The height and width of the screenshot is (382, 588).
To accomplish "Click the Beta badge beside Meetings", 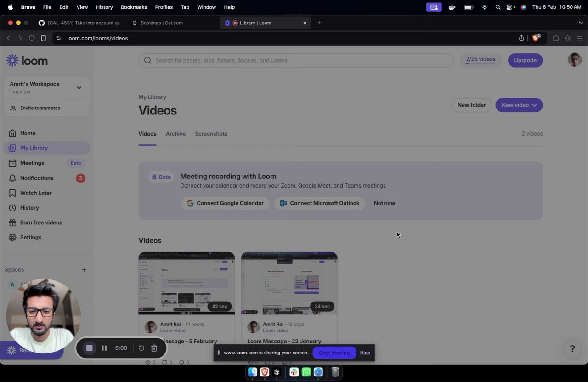I will tap(76, 163).
